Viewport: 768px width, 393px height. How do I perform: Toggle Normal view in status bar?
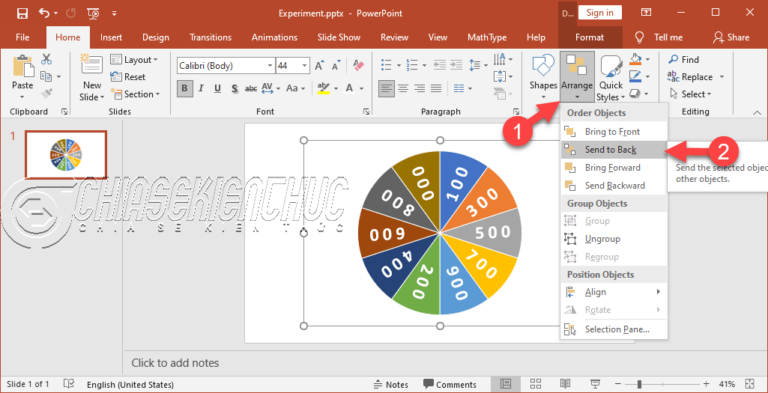click(505, 384)
